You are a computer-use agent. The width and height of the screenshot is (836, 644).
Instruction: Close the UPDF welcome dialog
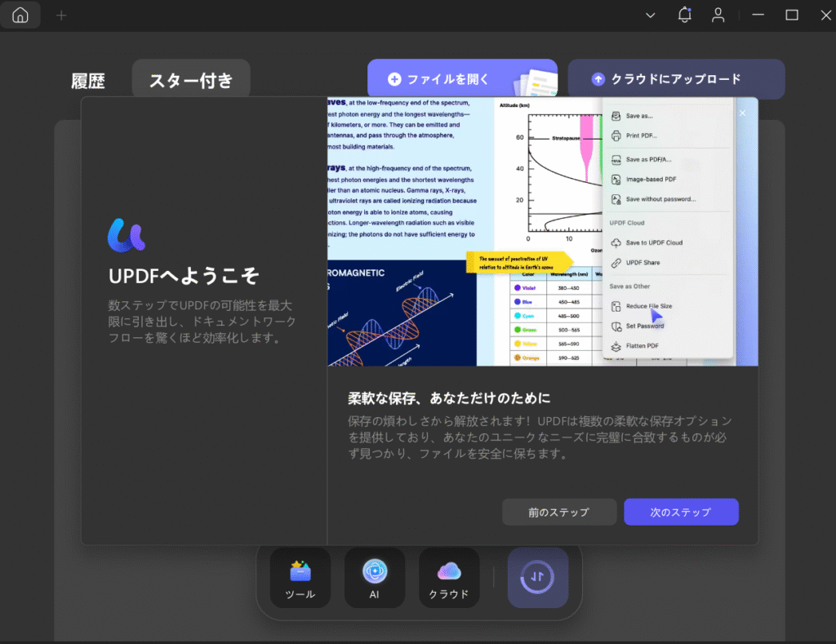[742, 113]
